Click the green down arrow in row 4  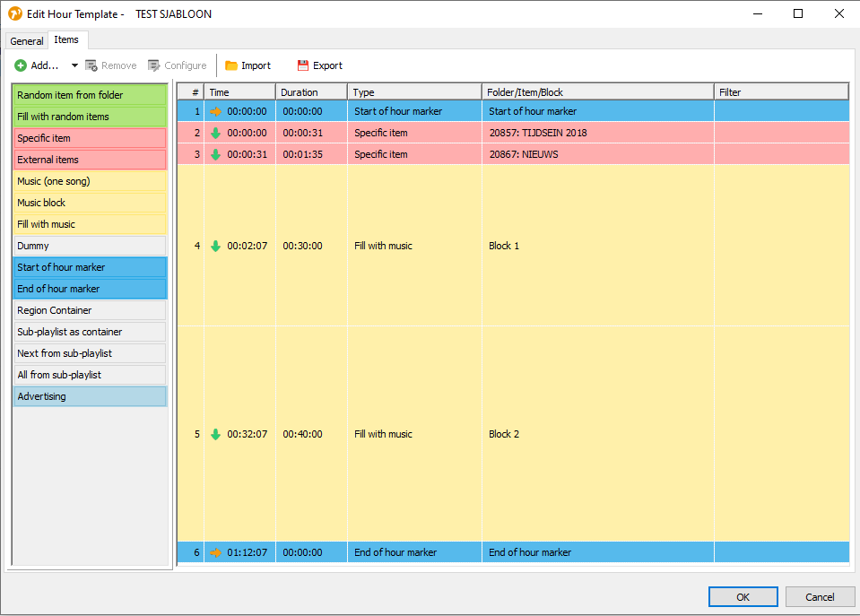(x=216, y=246)
